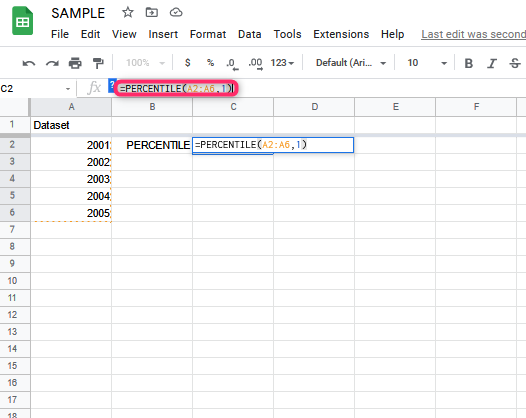Open the Last edit history link
526x418 pixels.
pos(473,34)
